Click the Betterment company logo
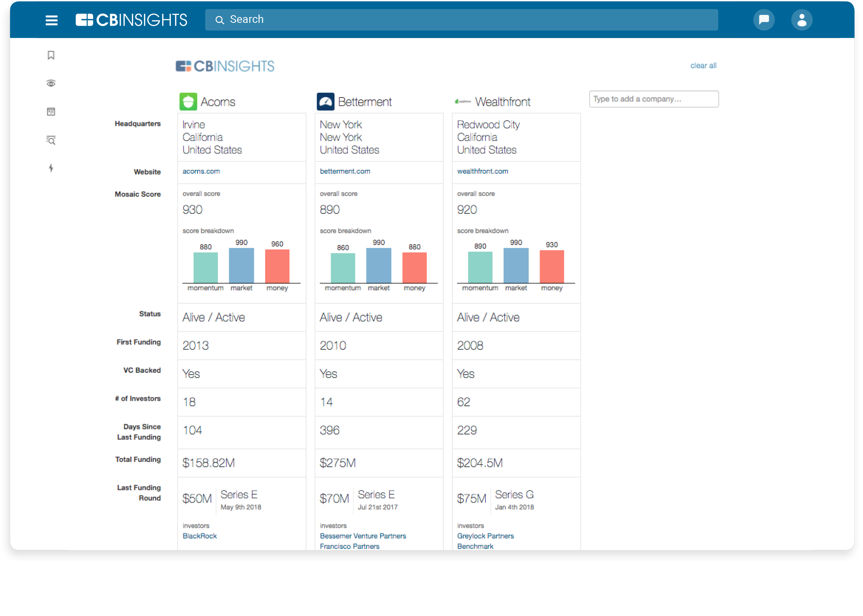This screenshot has width=863, height=616. 325,102
